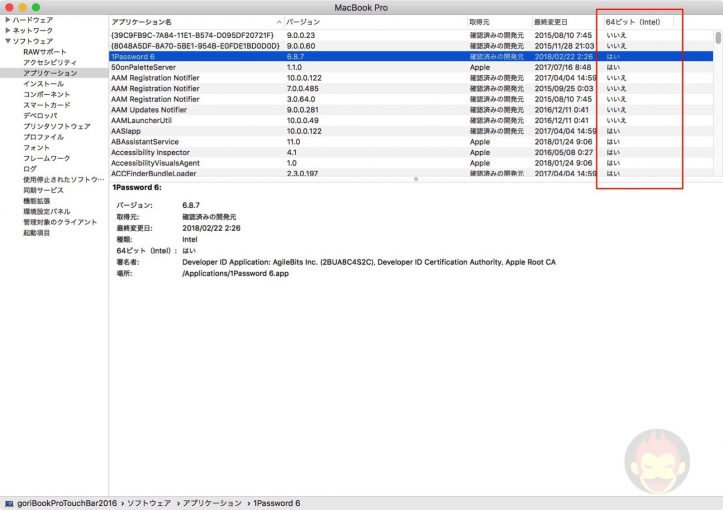Image resolution: width=723 pixels, height=510 pixels.
Task: Collapse the ソフトウェア section triangle
Action: pyautogui.click(x=8, y=41)
